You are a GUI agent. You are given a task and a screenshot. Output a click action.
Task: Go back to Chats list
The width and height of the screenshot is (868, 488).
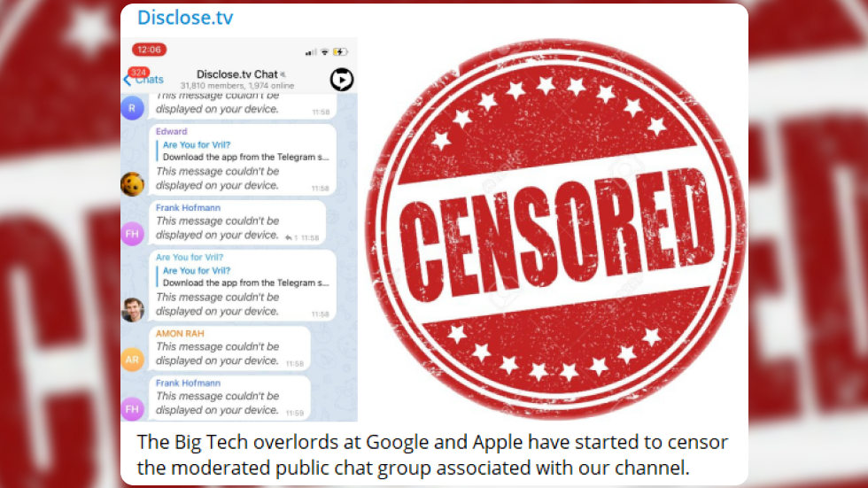click(x=143, y=80)
